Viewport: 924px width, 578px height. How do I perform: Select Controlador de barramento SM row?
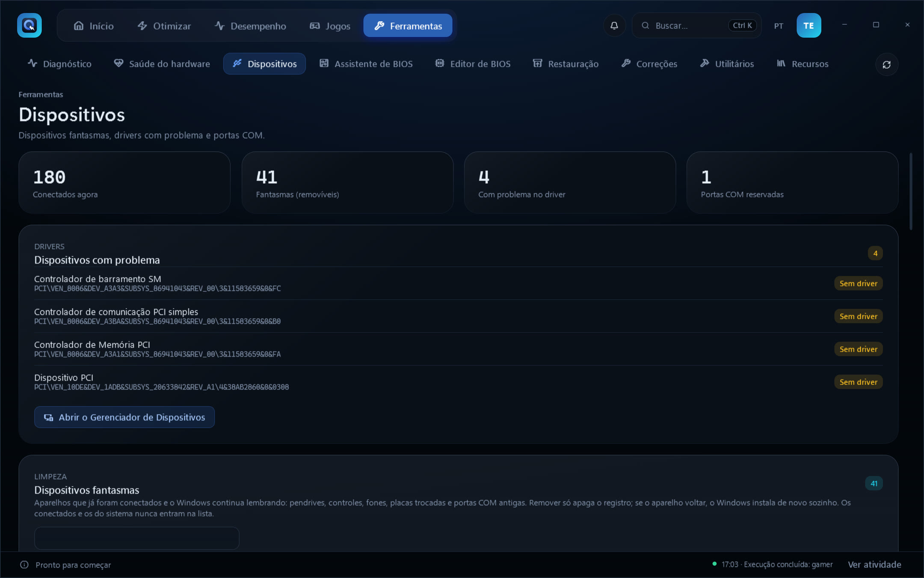[x=458, y=283]
